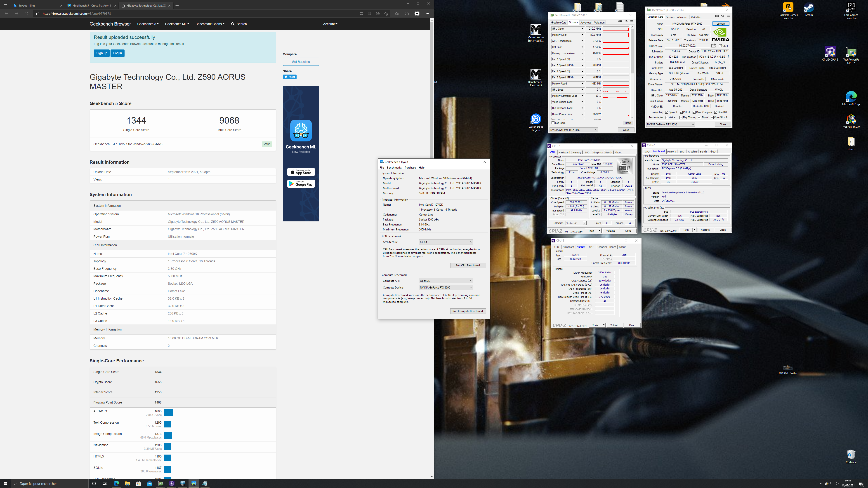Screen dimensions: 868x488
Task: Open File Explorer in taskbar
Action: pyautogui.click(x=127, y=483)
